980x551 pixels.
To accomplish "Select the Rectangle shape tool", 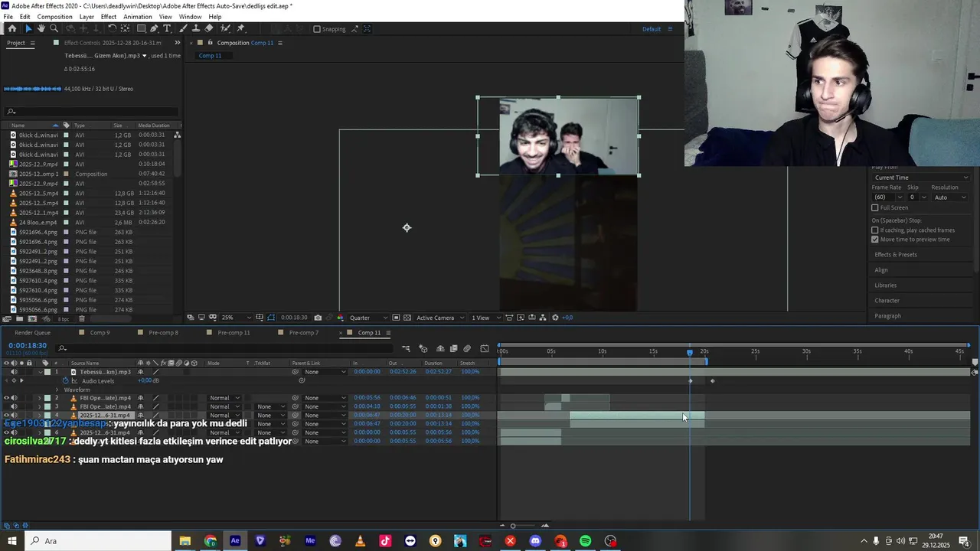I will (141, 28).
